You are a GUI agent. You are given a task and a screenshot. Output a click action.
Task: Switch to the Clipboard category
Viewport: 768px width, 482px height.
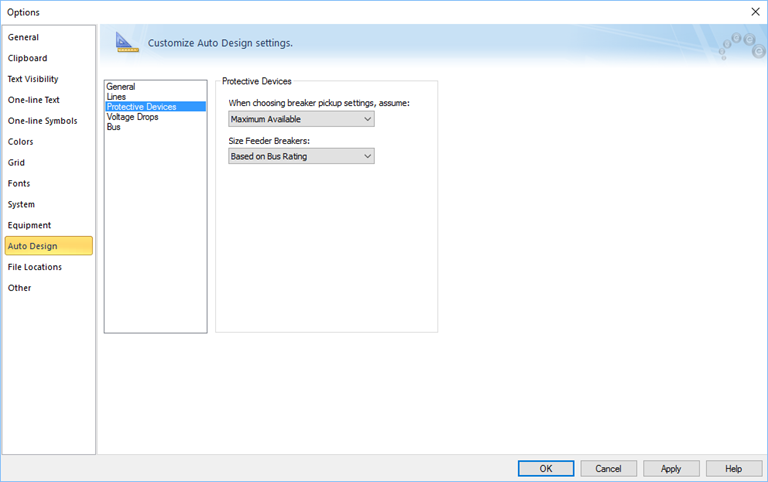[28, 58]
